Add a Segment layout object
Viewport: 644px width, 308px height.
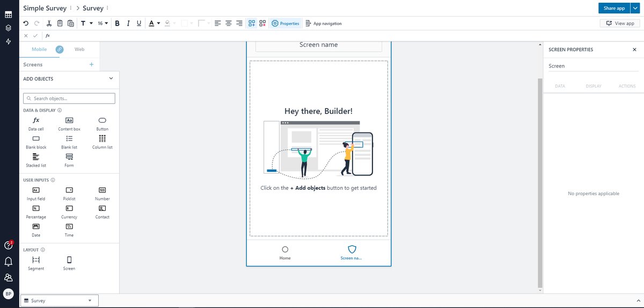[36, 264]
